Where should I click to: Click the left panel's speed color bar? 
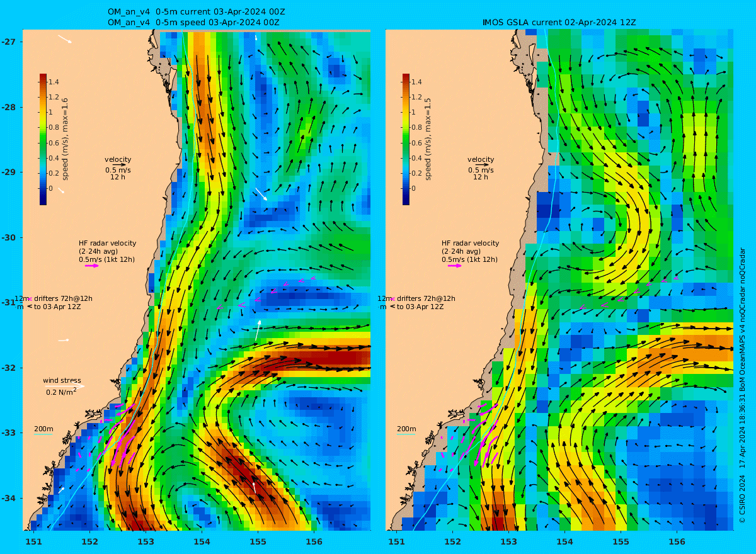pos(43,139)
